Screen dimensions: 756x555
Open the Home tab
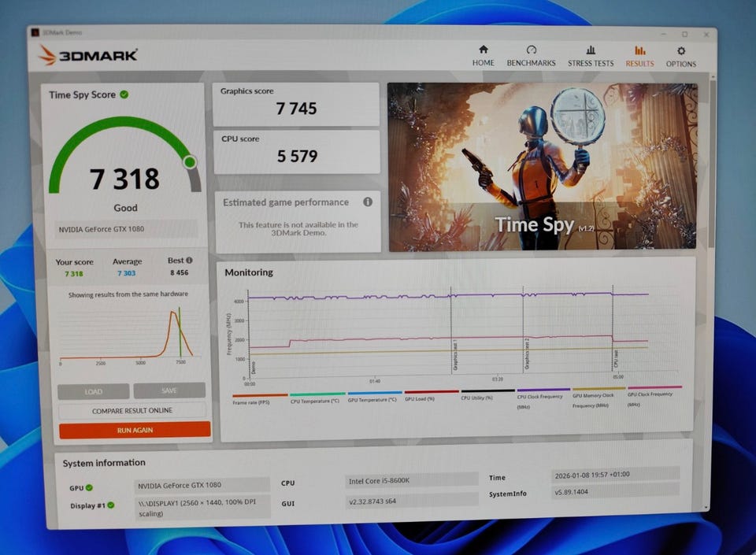pos(483,56)
